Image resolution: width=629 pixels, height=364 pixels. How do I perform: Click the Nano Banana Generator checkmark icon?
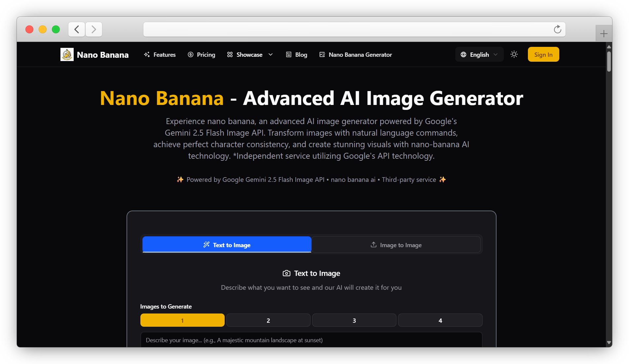321,54
